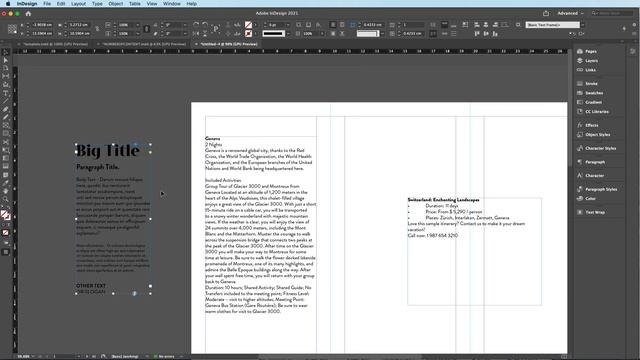Click the X position input field
Image resolution: width=640 pixels, height=360 pixels.
point(42,25)
